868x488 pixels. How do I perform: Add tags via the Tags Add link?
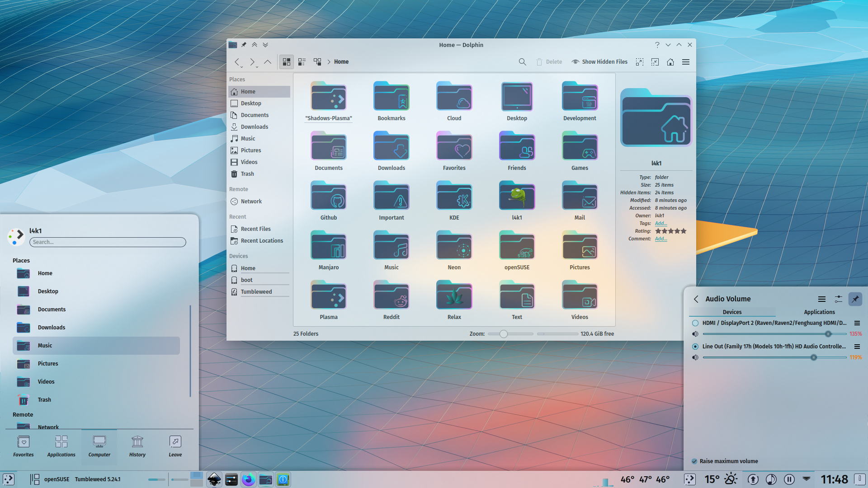[661, 223]
